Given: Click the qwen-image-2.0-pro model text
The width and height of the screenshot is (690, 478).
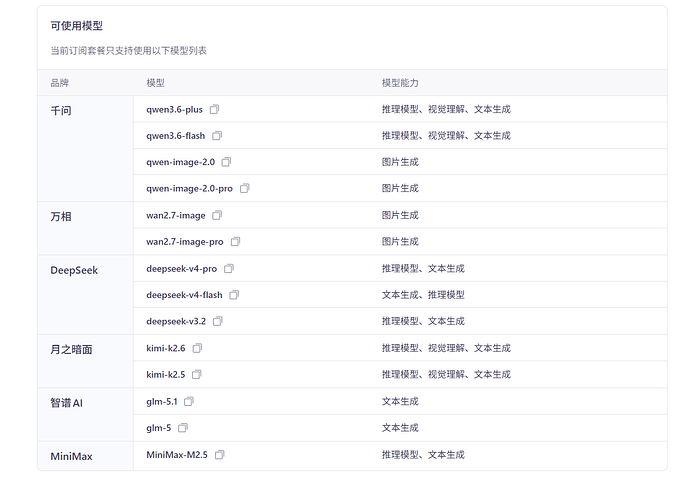Looking at the screenshot, I should point(189,189).
